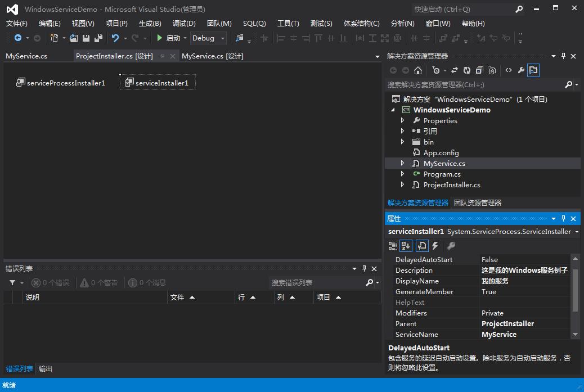Switch to the 输出 output tab
Viewport: 584px width, 392px height.
[46, 369]
